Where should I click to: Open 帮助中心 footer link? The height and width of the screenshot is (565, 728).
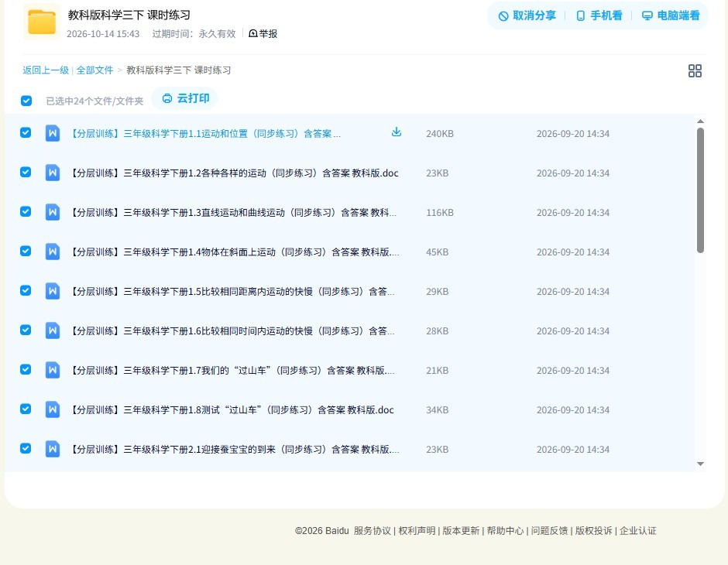[505, 531]
